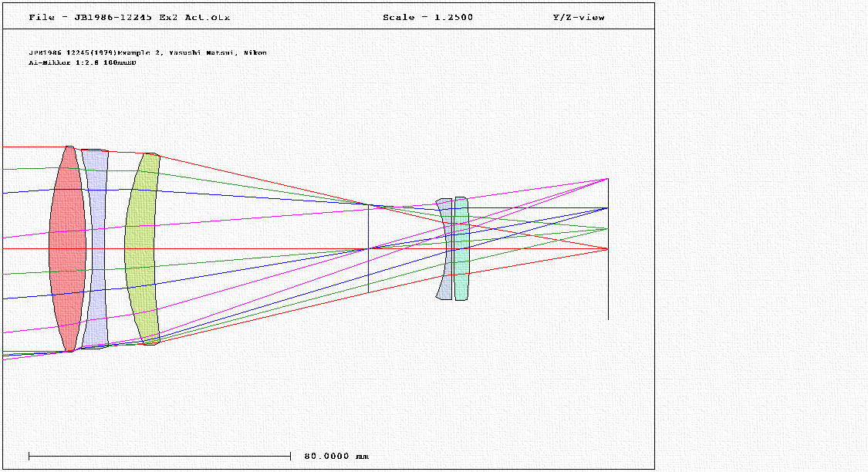Viewport: 868px width, 472px height.
Task: Select the yellow-green third lens element
Action: click(x=142, y=249)
